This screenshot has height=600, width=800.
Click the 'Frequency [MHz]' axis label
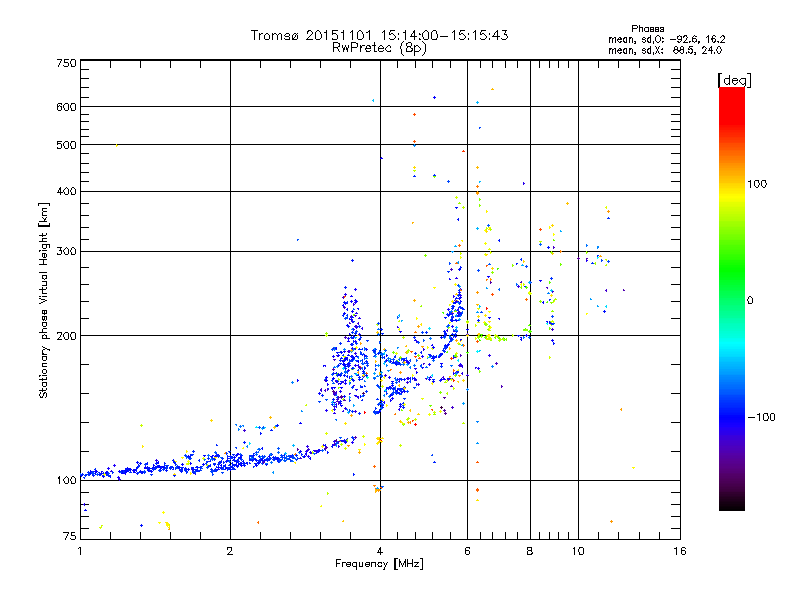pos(379,564)
